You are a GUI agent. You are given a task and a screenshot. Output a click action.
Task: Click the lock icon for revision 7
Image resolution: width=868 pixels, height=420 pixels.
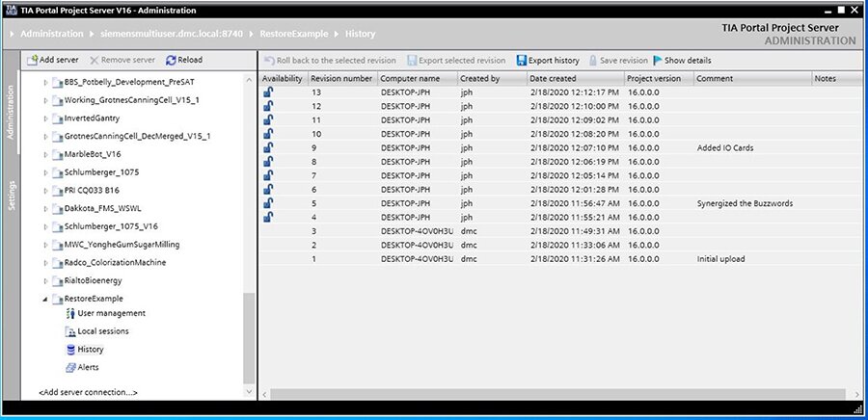268,175
